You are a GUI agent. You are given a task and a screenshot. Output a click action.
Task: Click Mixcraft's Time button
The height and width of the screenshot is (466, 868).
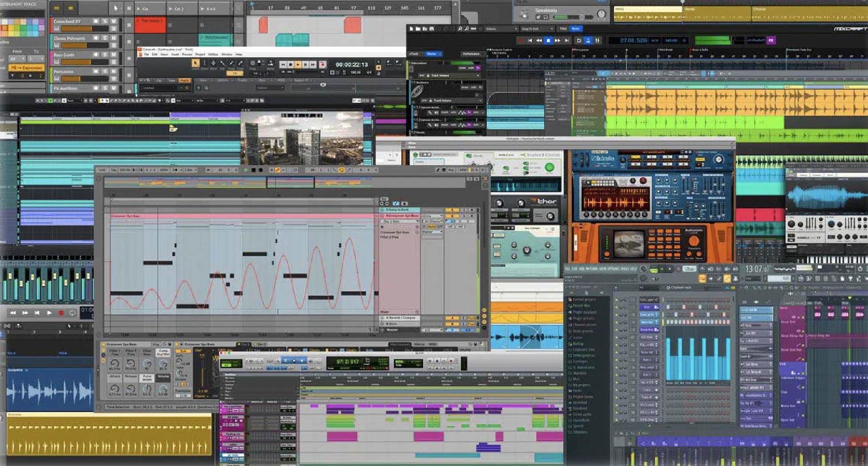tap(563, 29)
